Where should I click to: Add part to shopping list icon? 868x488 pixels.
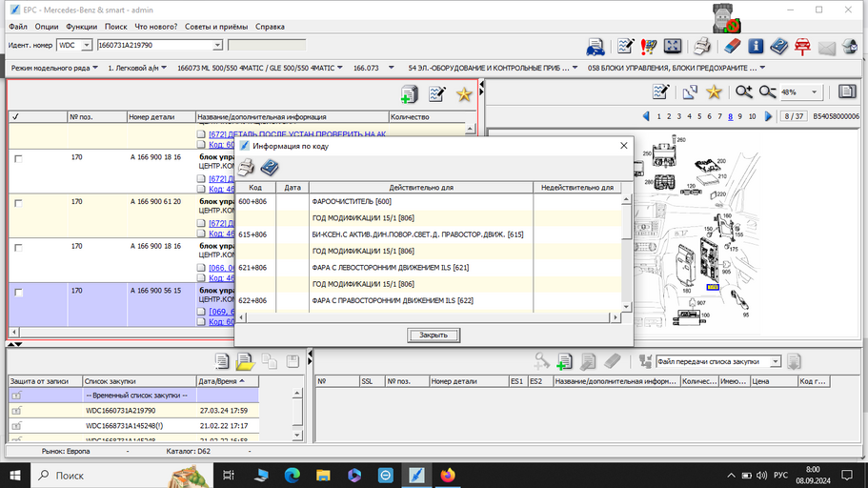tap(409, 94)
